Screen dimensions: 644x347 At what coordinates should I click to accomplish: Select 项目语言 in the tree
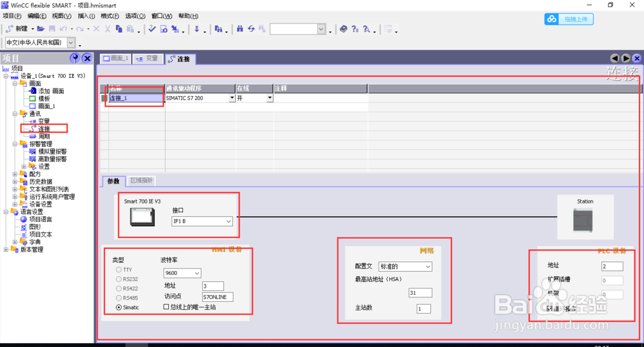pyautogui.click(x=41, y=220)
